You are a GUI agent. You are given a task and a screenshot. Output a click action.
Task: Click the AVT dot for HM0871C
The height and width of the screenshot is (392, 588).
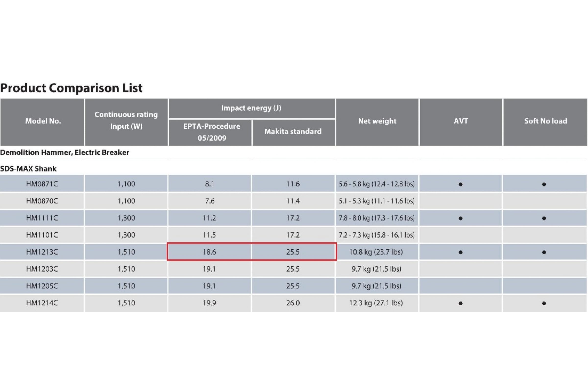pyautogui.click(x=461, y=184)
